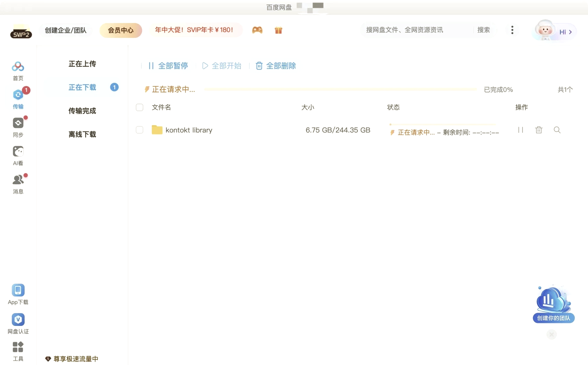The width and height of the screenshot is (588, 365).
Task: Open the three-dot more menu
Action: (x=512, y=30)
